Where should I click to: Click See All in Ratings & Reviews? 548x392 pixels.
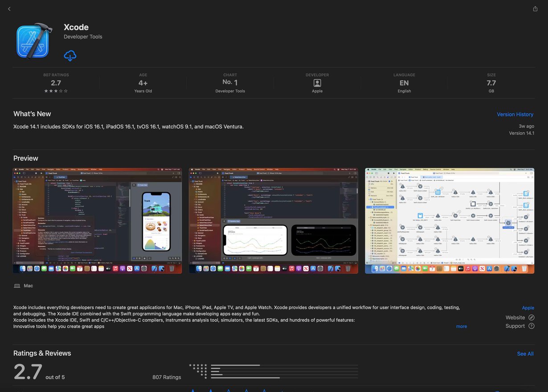click(x=525, y=354)
